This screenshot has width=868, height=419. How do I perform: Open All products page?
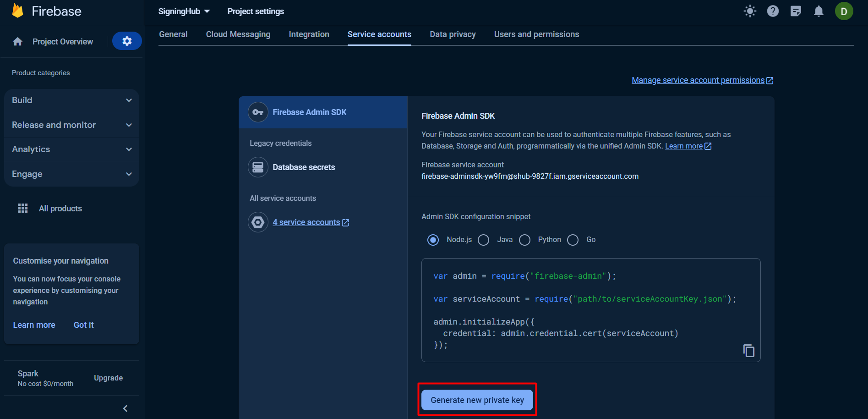click(x=60, y=209)
